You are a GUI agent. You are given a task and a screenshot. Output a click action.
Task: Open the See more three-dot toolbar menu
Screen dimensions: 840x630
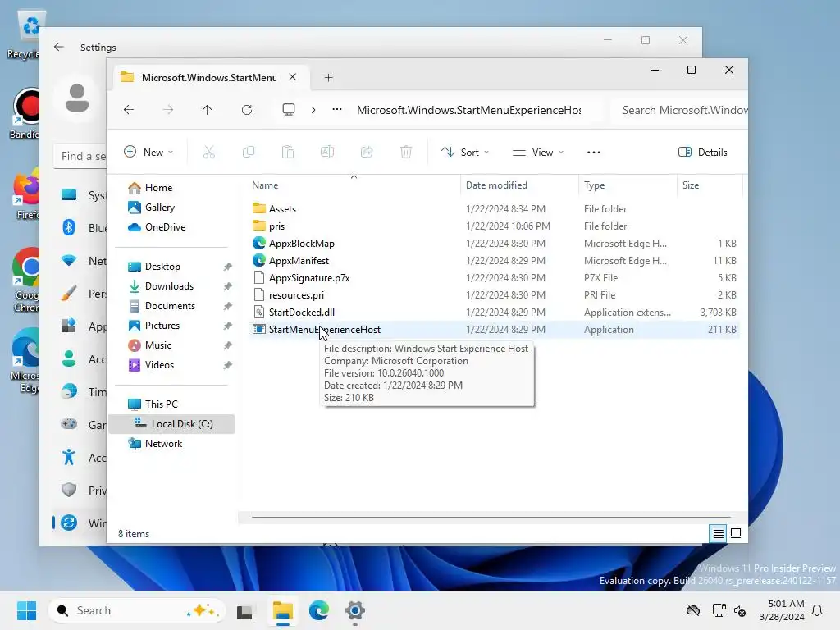click(594, 152)
